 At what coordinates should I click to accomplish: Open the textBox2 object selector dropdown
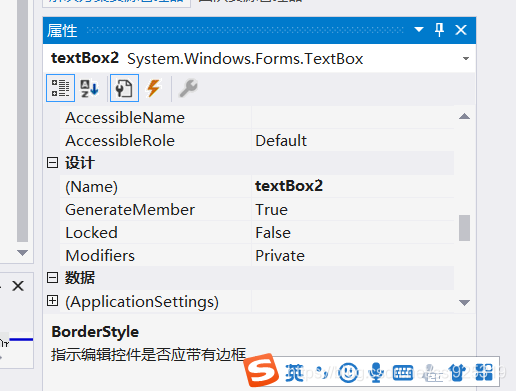[466, 59]
